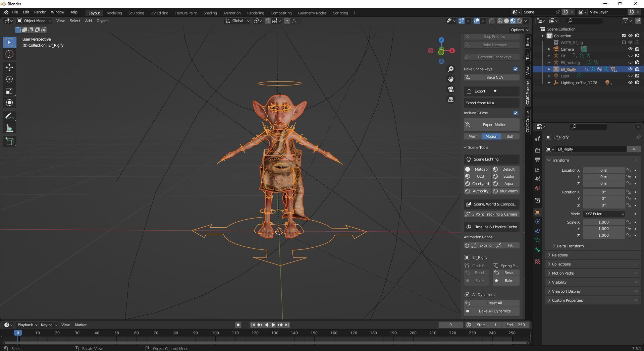Image resolution: width=644 pixels, height=351 pixels.
Task: Click the Z axis gizmo ball
Action: tap(441, 40)
